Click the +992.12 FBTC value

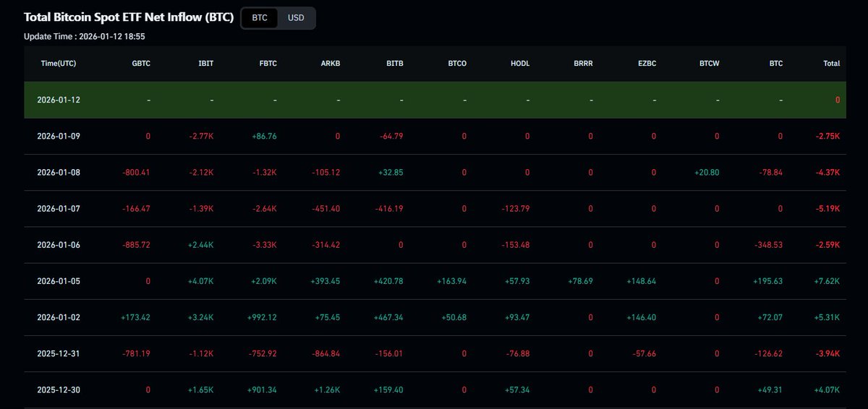click(262, 317)
